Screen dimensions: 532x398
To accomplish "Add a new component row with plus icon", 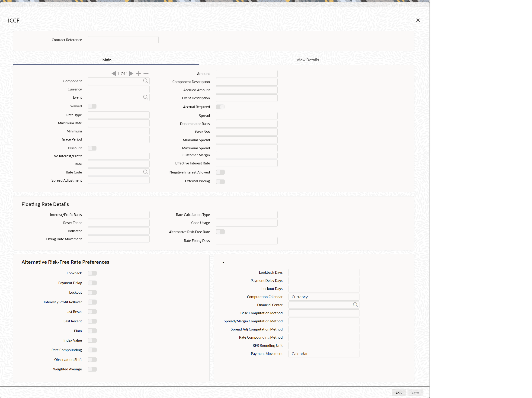I will click(138, 74).
